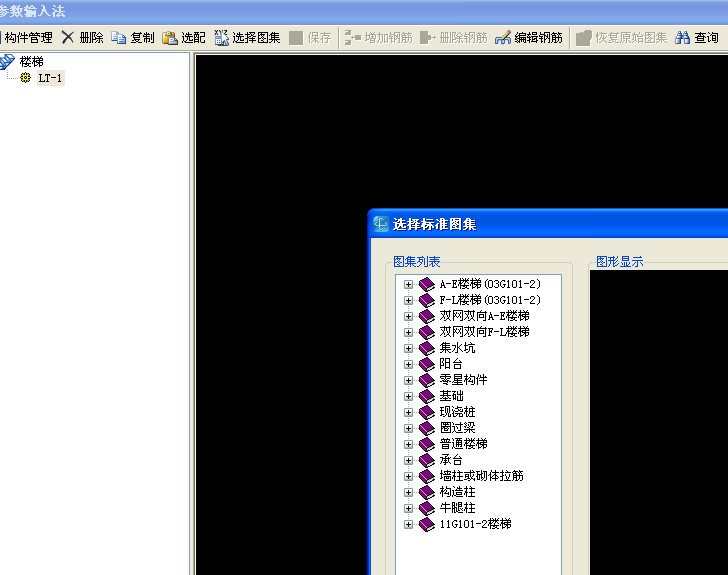Click the 查询 toolbar label
This screenshot has height=575, width=728.
[706, 38]
